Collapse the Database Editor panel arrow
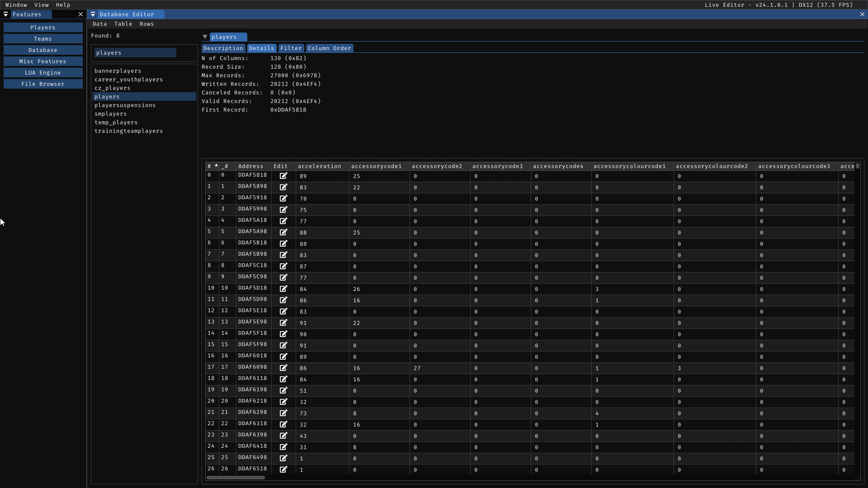The width and height of the screenshot is (868, 488). [x=93, y=14]
